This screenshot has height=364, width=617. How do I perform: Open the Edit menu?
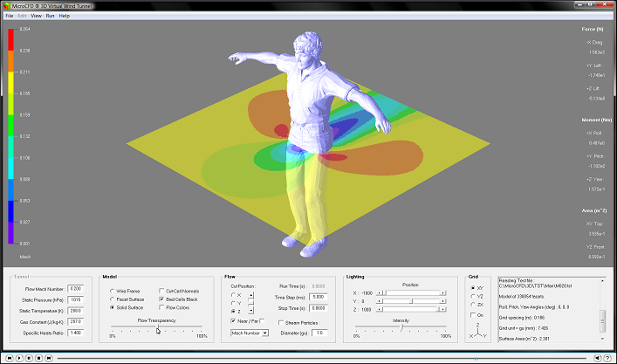[22, 16]
